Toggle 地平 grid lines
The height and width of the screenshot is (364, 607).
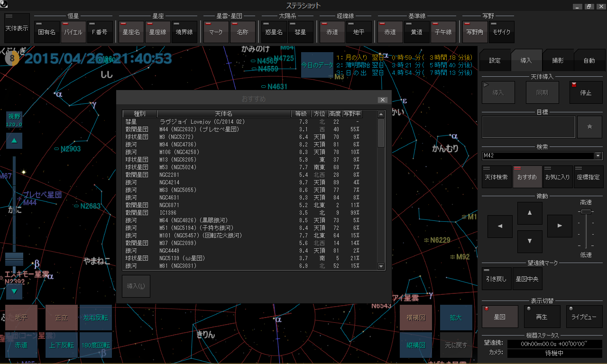click(x=359, y=32)
